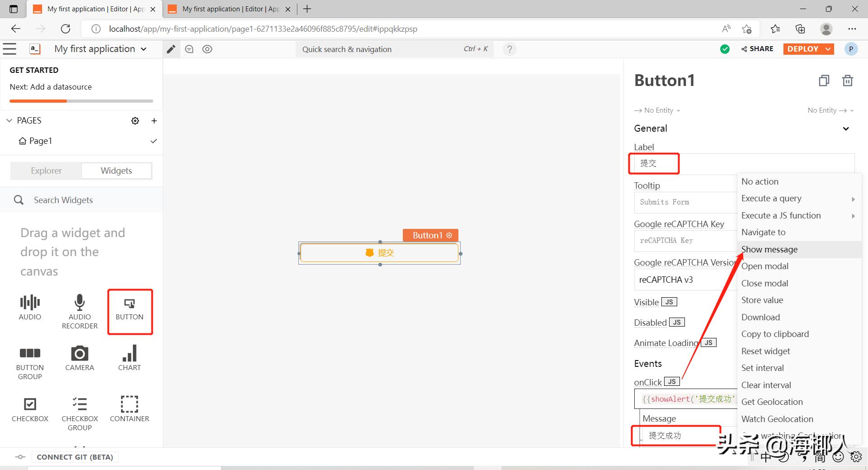Copy Button1 widget using the copy icon
The width and height of the screenshot is (868, 470).
[x=824, y=81]
